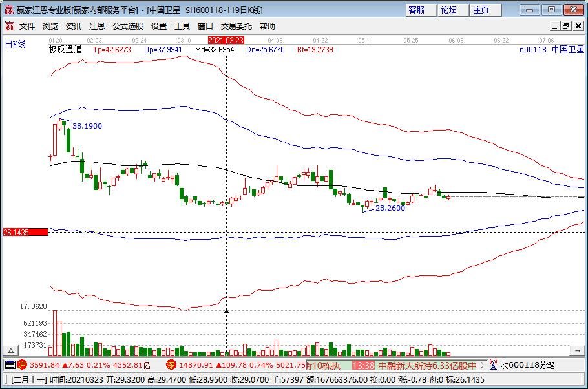The image size is (588, 389).
Task: Click the 347462 volume scale value
Action: tap(35, 334)
